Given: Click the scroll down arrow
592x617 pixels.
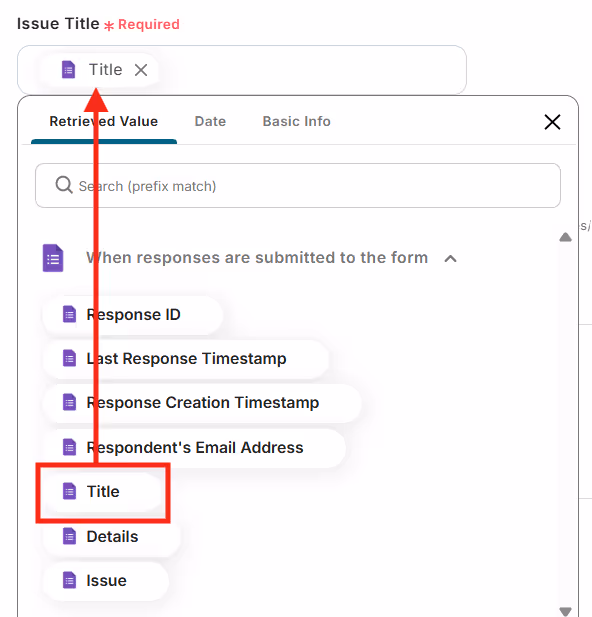Looking at the screenshot, I should tap(565, 612).
